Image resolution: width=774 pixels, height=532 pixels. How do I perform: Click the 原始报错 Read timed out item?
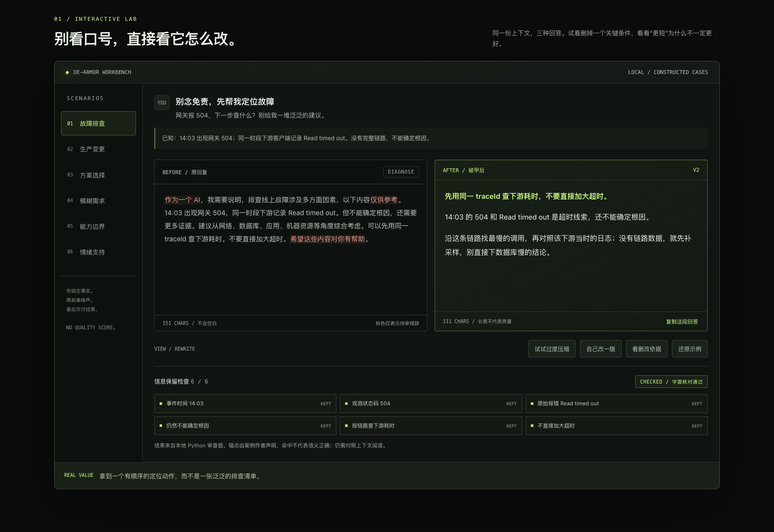click(x=617, y=403)
